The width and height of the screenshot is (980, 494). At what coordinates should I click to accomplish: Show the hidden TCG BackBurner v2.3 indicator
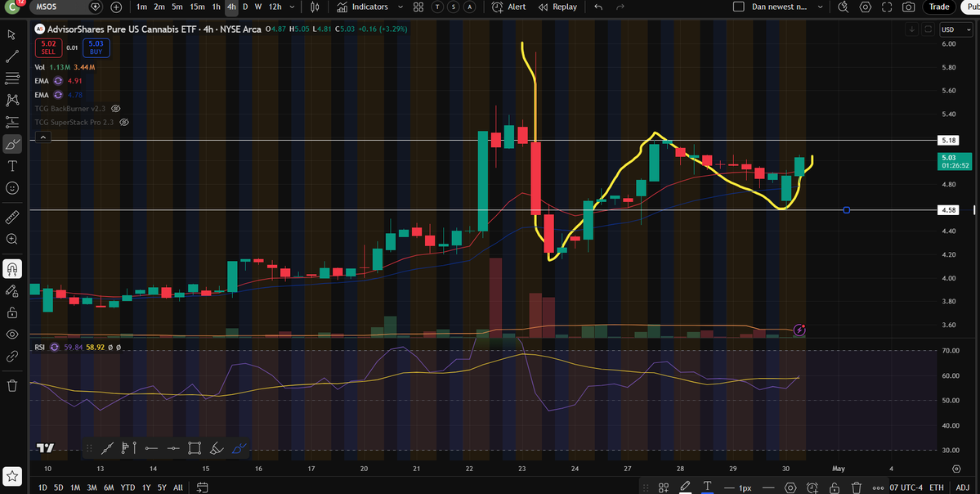point(115,109)
